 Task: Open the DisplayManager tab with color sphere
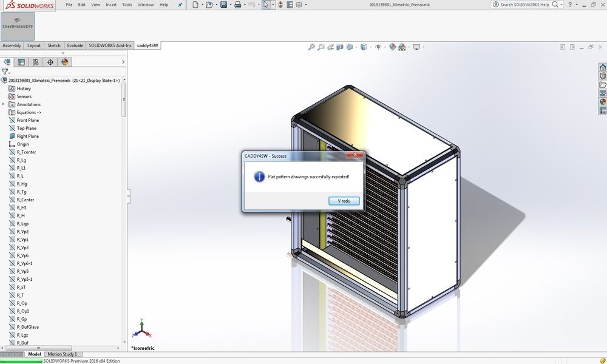[x=65, y=62]
